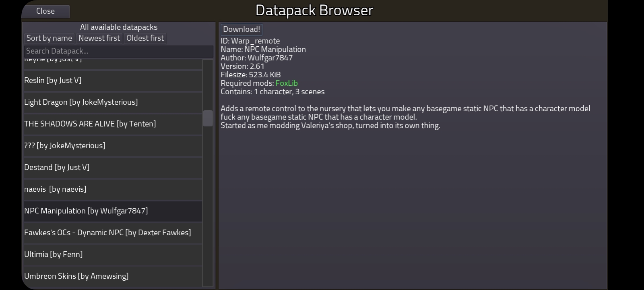Focus the Search Datapack field

click(x=119, y=51)
